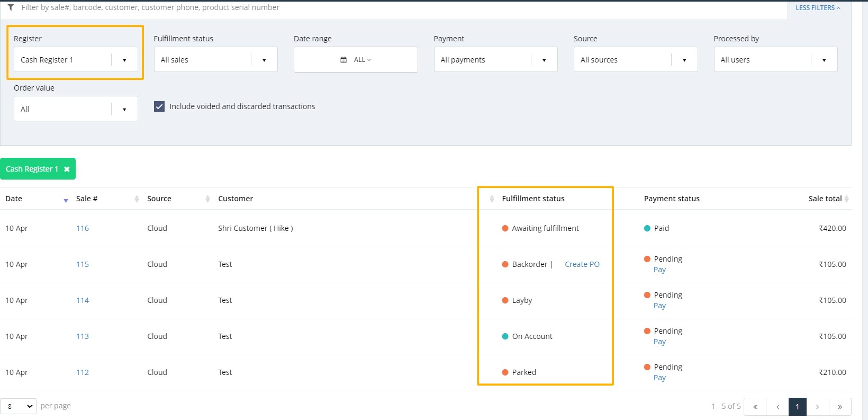The image size is (868, 420).
Task: Go to the next page
Action: [818, 407]
